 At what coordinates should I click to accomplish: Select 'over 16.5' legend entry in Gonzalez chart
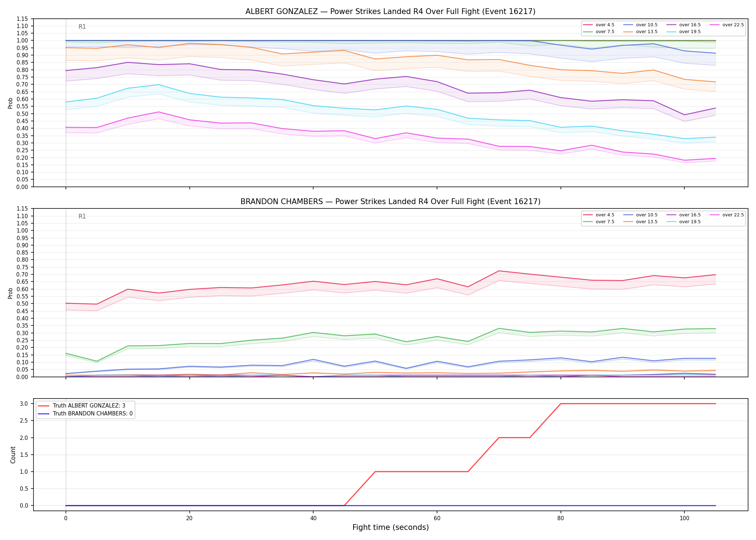coord(683,25)
